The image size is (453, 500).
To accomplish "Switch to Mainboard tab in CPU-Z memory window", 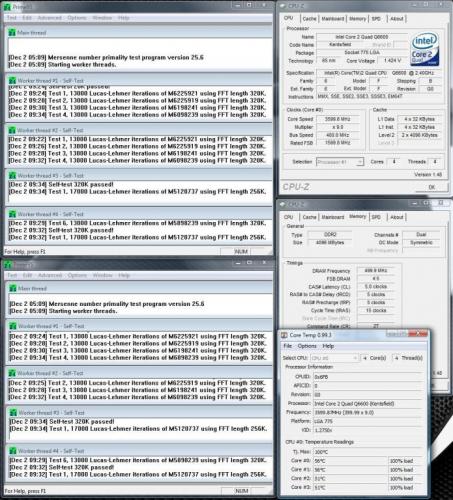I will pos(333,217).
